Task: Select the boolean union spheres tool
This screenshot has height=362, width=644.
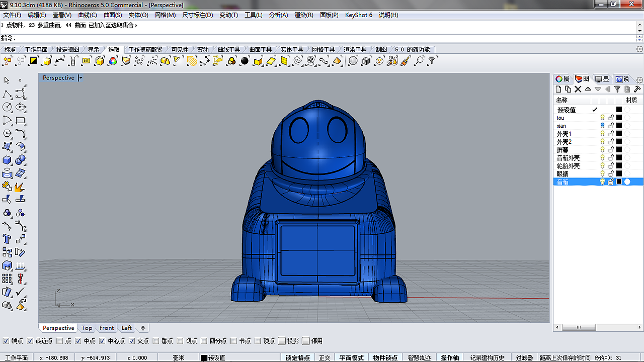Action: point(21,160)
